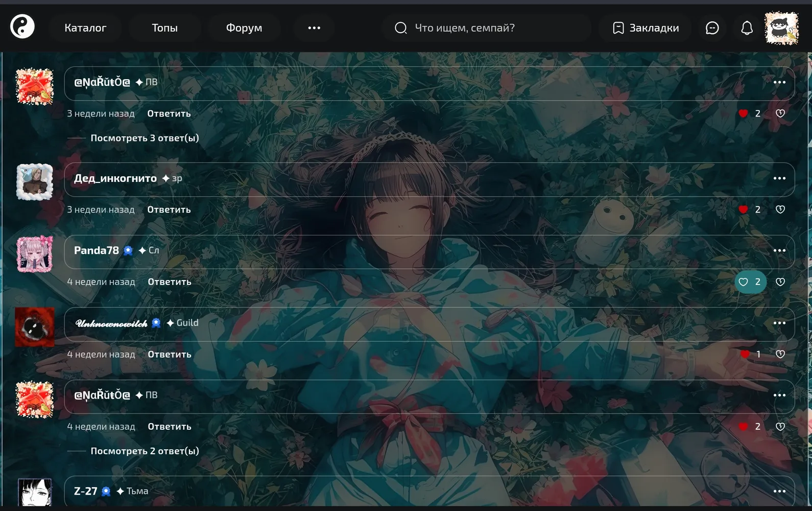Toggle like heart on Unknownwitch comment
This screenshot has height=511, width=812.
point(750,354)
